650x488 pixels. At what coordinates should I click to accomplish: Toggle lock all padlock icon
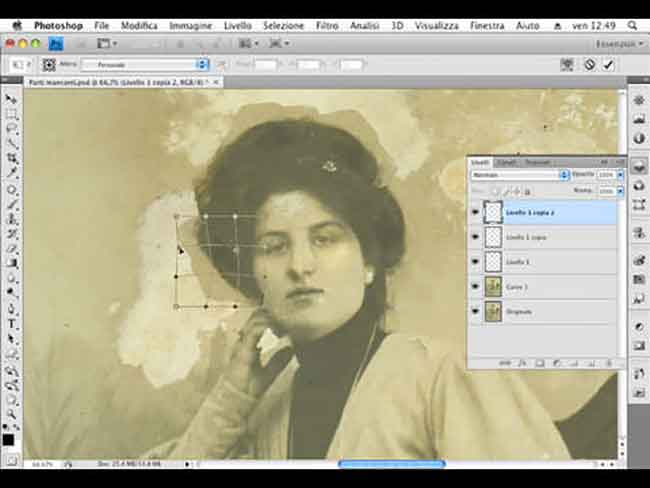(528, 192)
